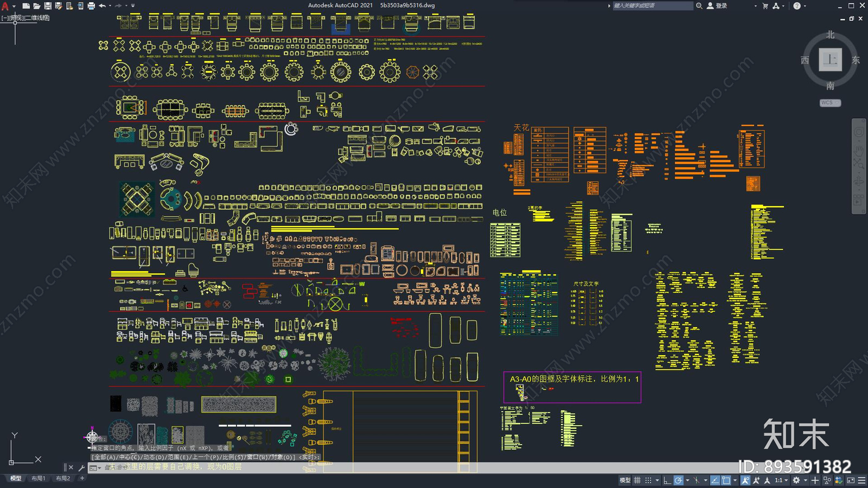This screenshot has height=488, width=868.
Task: Click the annotation monitor plus icon
Action: (815, 480)
